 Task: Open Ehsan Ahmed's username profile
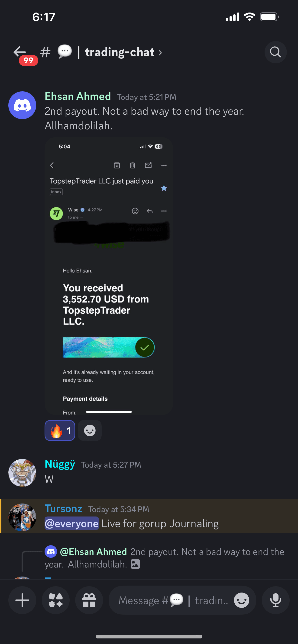click(78, 96)
